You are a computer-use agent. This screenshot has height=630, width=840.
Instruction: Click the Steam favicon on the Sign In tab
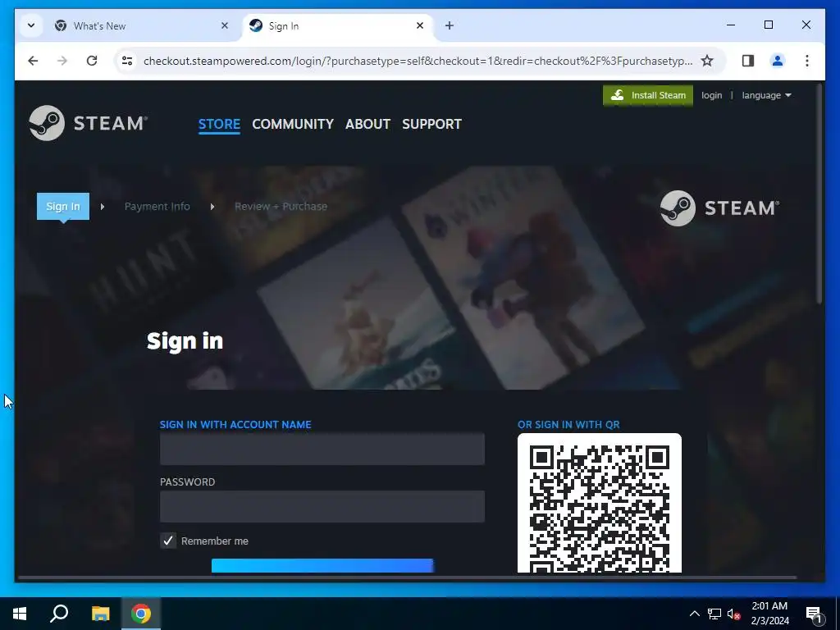point(256,25)
